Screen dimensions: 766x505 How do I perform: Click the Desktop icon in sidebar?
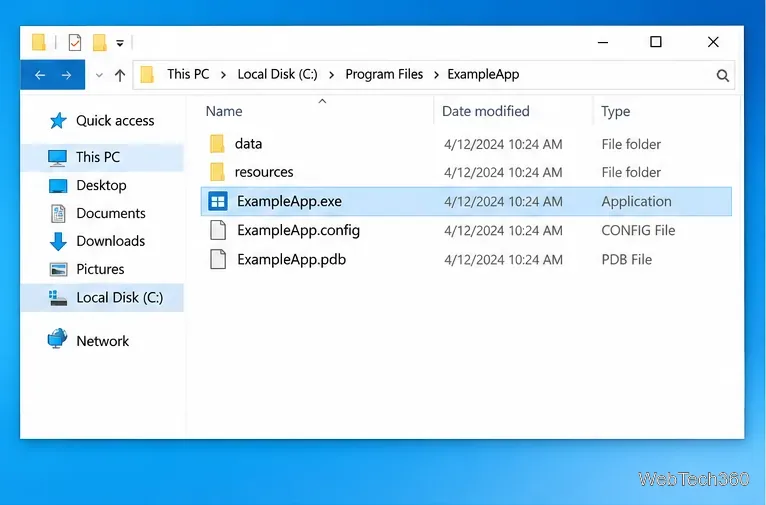pyautogui.click(x=58, y=186)
